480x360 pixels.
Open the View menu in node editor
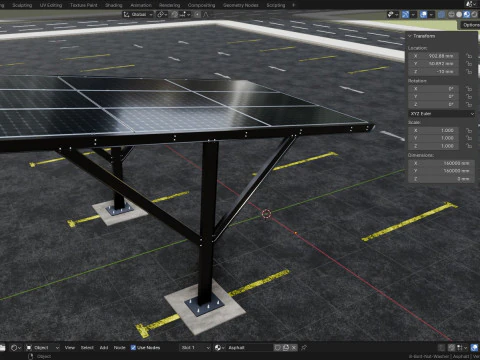70,348
